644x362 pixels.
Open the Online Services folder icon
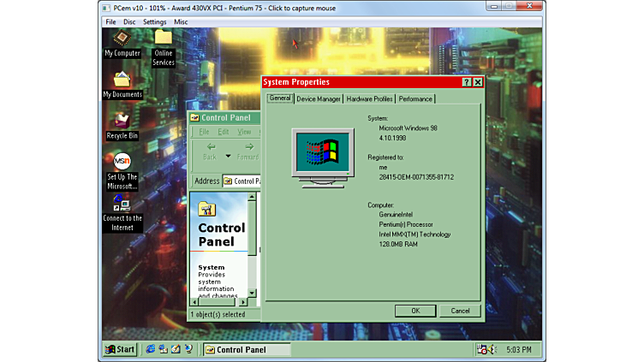tap(163, 39)
